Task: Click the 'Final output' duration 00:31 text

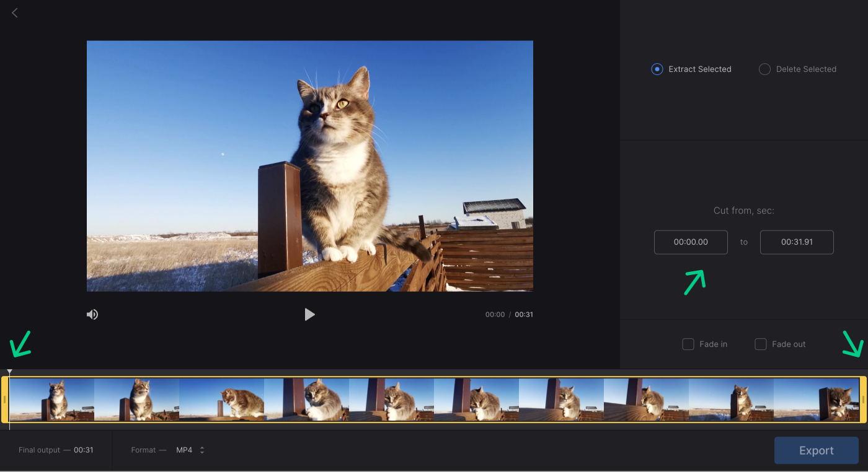Action: click(x=84, y=450)
